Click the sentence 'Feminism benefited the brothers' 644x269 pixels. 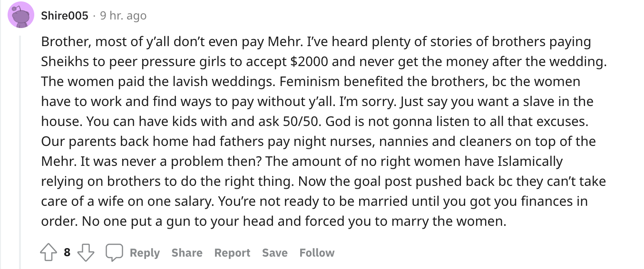381,82
